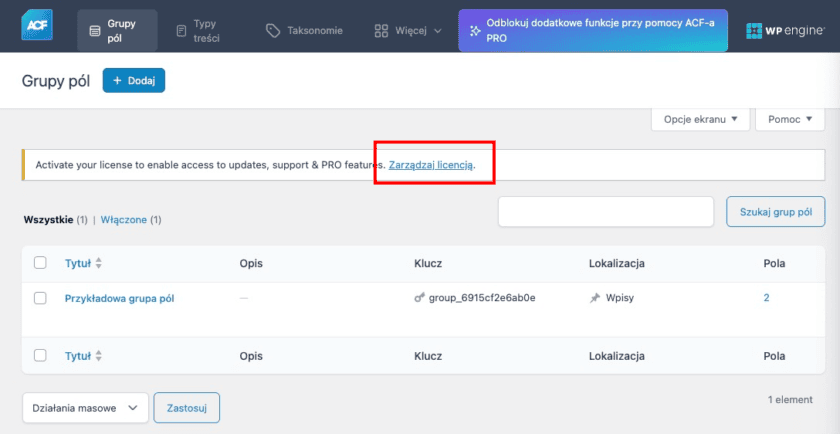Switch to the Taksonomie tab
Image resolution: width=840 pixels, height=434 pixels.
pos(304,31)
